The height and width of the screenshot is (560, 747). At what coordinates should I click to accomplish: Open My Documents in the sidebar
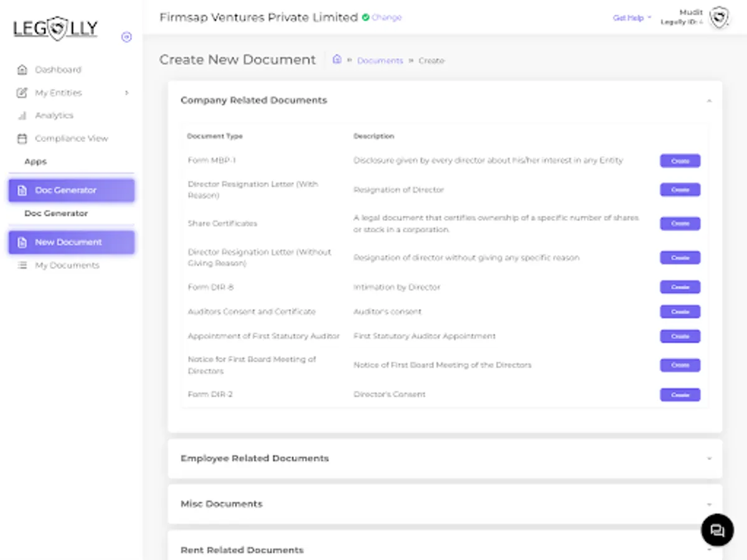click(67, 266)
